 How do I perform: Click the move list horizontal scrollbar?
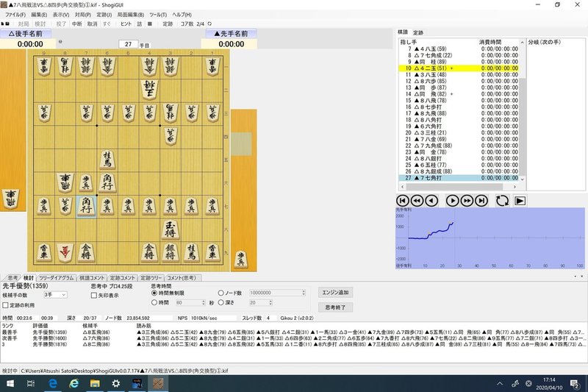(459, 186)
